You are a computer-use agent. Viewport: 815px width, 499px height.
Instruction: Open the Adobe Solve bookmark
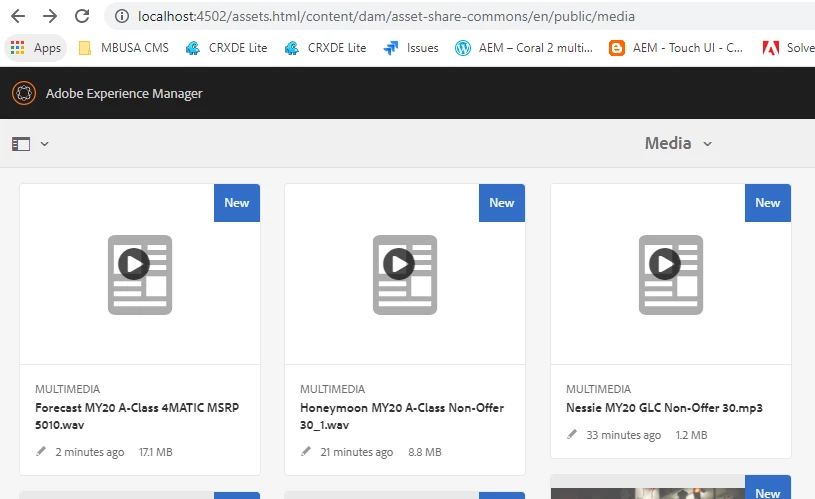tap(788, 48)
